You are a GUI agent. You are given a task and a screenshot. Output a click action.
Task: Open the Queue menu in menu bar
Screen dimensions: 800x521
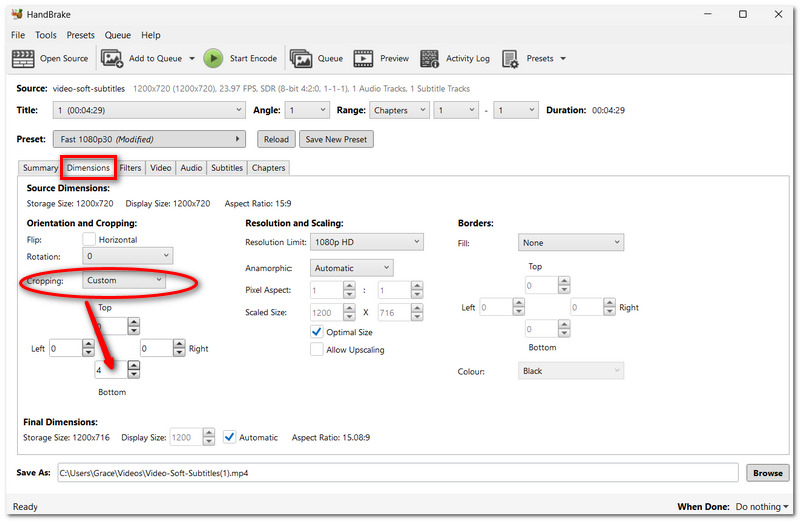(118, 35)
